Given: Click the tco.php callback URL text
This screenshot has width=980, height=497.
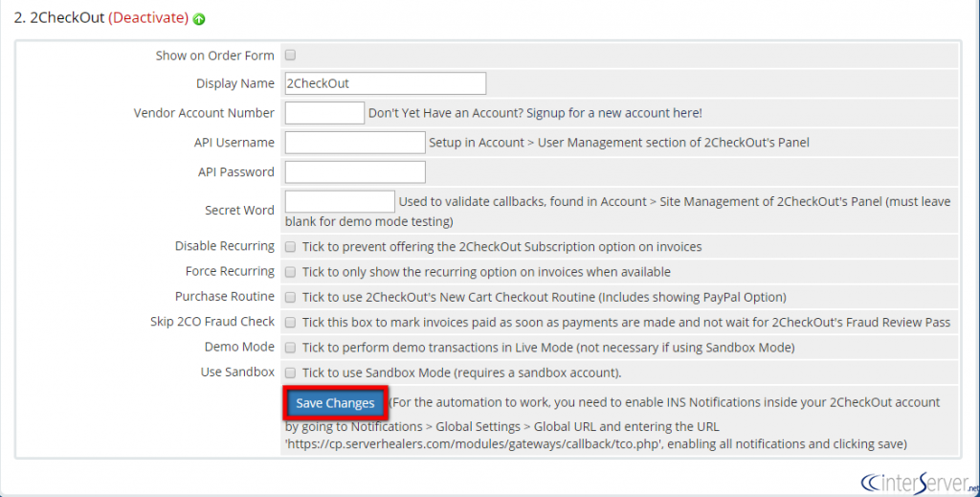Looking at the screenshot, I should (x=473, y=444).
